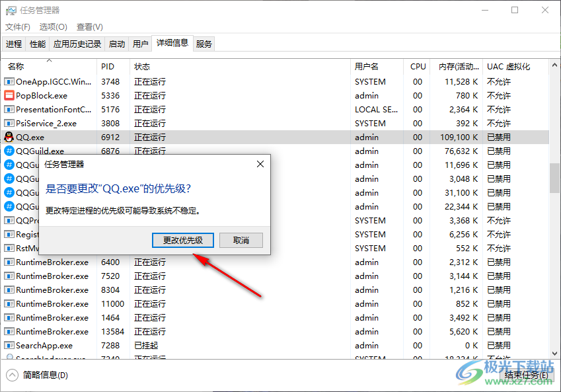Select the QQ.exe process row
561x392 pixels.
coord(276,137)
